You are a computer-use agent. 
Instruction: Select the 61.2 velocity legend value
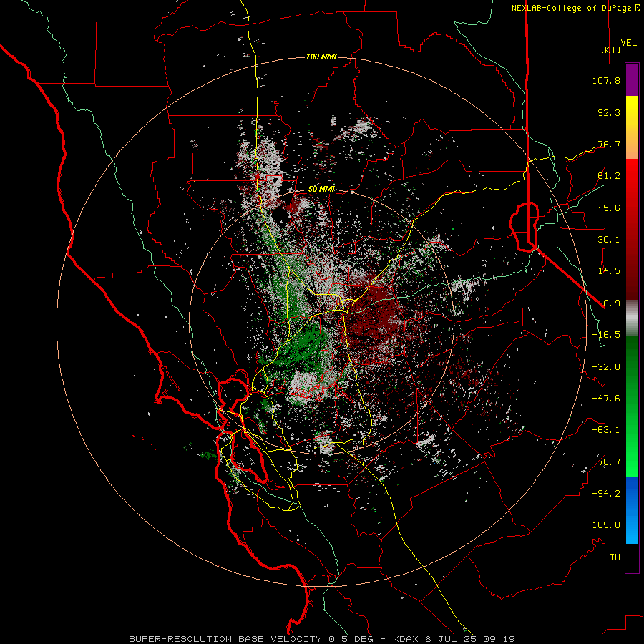click(609, 176)
